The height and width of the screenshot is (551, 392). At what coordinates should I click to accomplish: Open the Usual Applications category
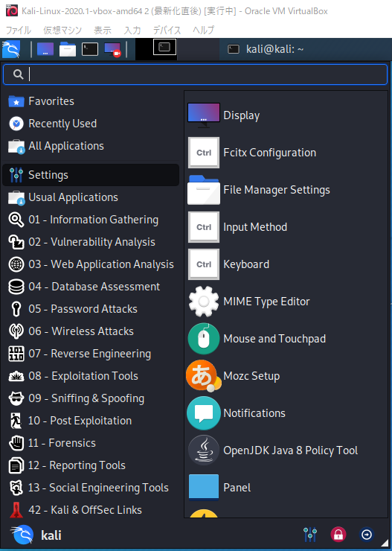91,197
